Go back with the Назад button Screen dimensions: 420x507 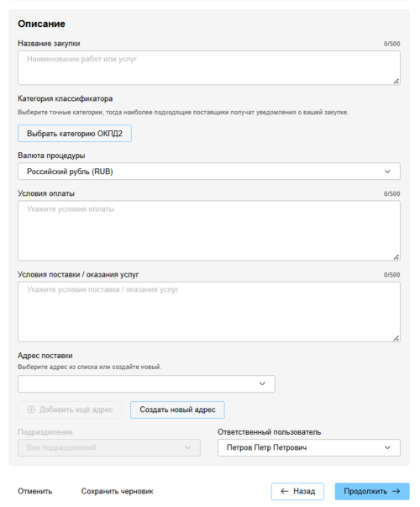[x=297, y=491]
